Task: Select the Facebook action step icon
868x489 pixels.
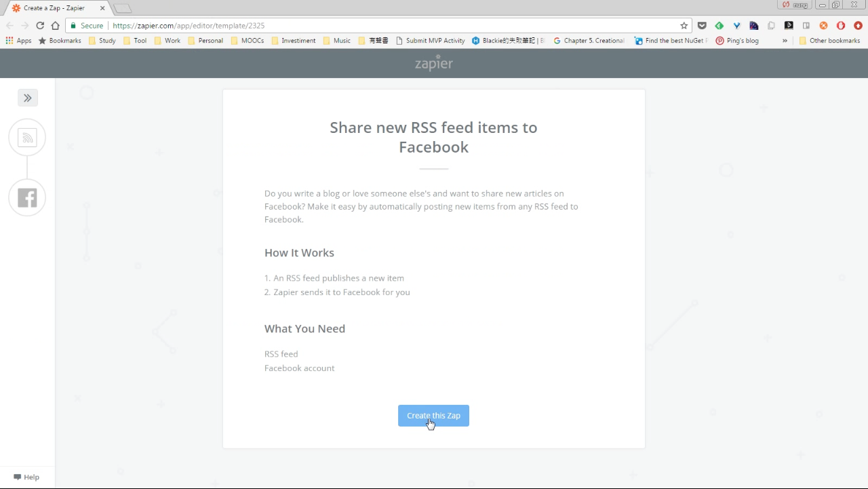Action: point(27,197)
